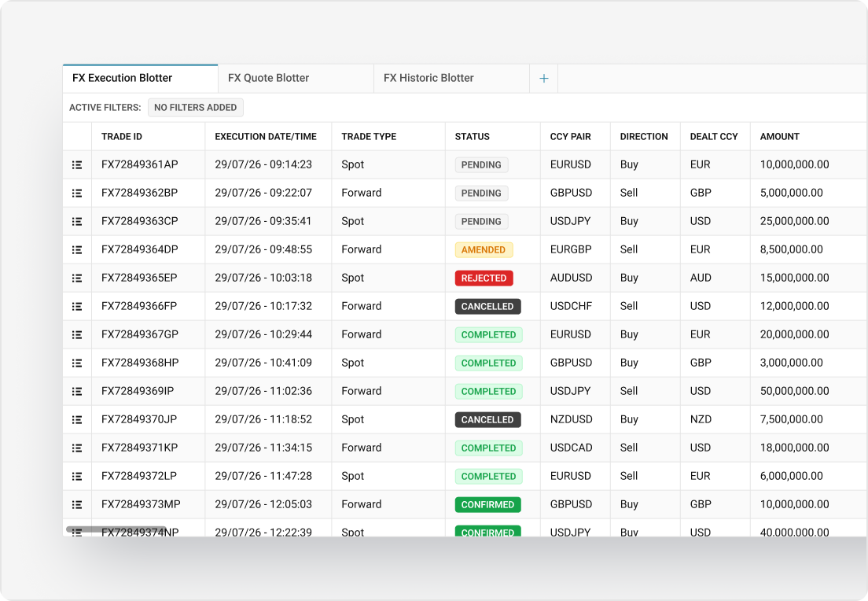Screen dimensions: 868x601
Task: Switch to FX Execution Blotter tab
Action: tap(141, 79)
